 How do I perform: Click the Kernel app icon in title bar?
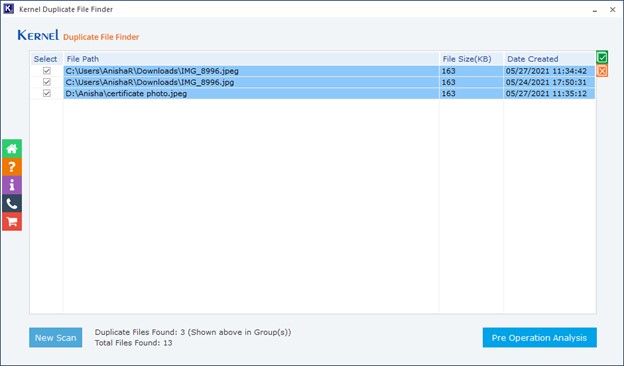pyautogui.click(x=8, y=9)
